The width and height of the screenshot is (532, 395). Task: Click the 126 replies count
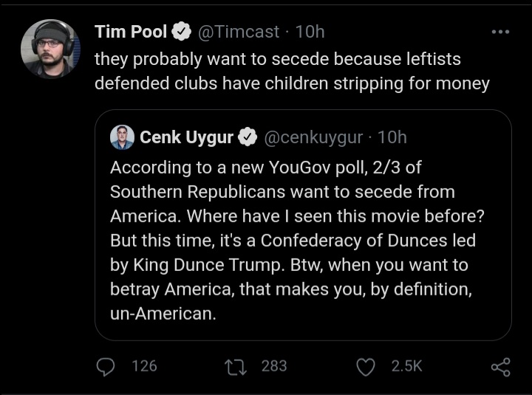(x=144, y=366)
